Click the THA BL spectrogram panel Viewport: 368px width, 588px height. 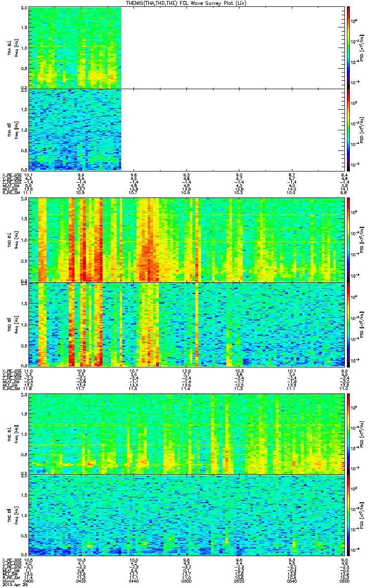(186, 48)
